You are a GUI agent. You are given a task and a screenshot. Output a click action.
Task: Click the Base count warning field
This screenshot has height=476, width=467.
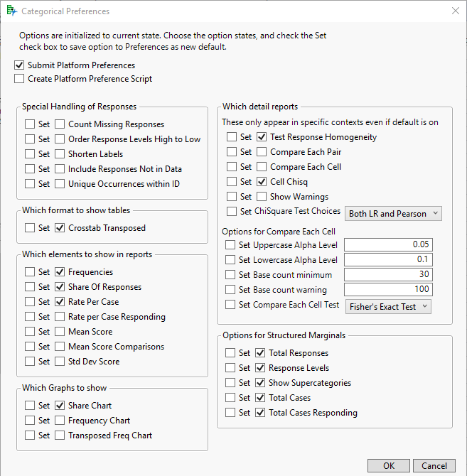388,290
